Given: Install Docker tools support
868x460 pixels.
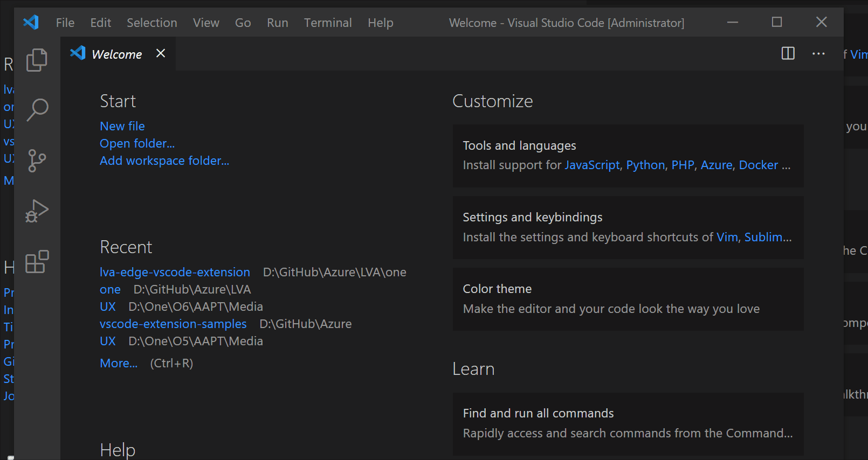Looking at the screenshot, I should (x=759, y=165).
